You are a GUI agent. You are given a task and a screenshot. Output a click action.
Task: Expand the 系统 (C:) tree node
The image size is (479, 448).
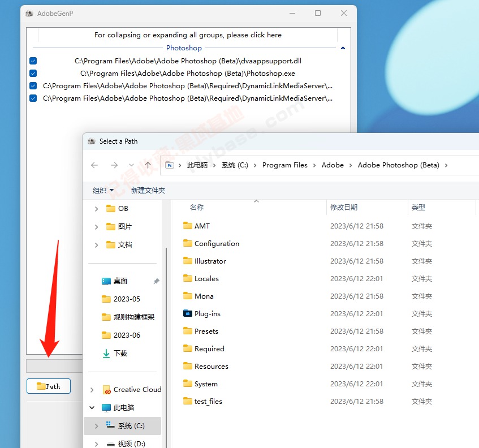click(x=96, y=426)
